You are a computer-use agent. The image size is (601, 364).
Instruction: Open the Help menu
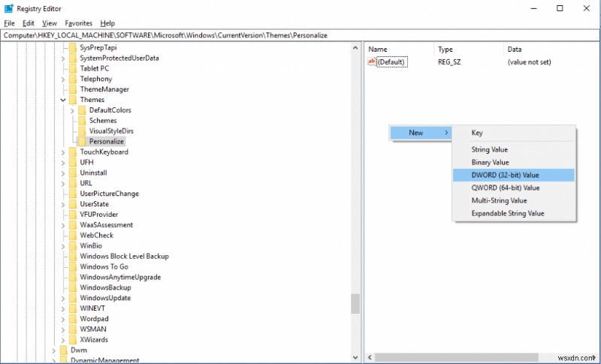[x=107, y=23]
